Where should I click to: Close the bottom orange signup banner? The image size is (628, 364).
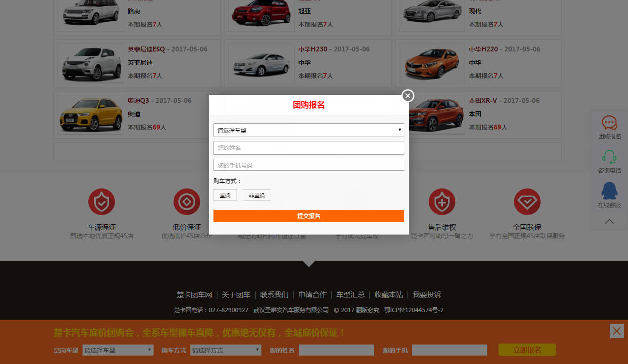tap(617, 331)
